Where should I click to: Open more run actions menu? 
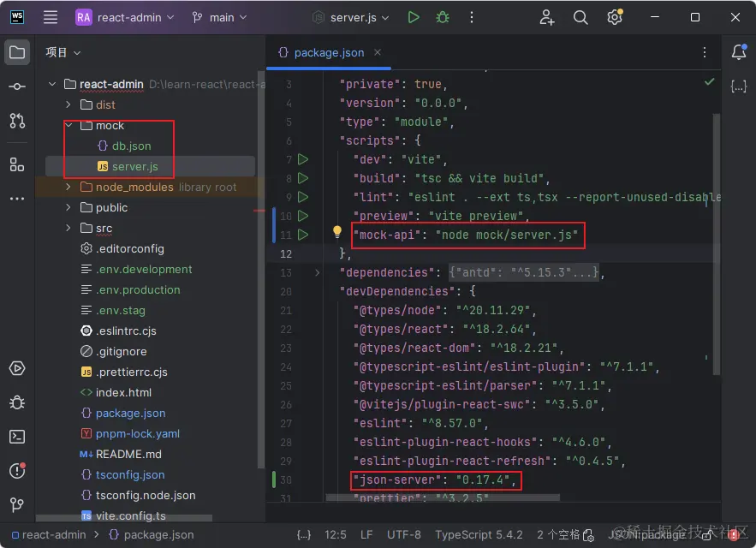click(472, 17)
